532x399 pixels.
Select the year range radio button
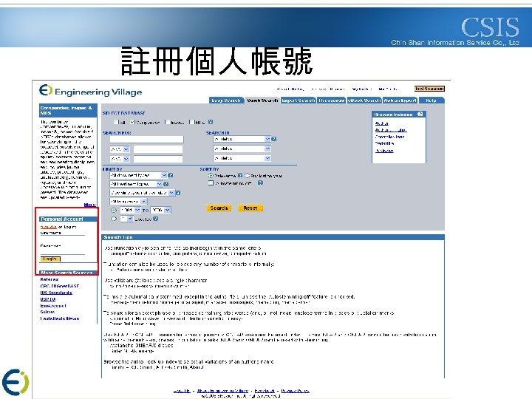pyautogui.click(x=114, y=210)
